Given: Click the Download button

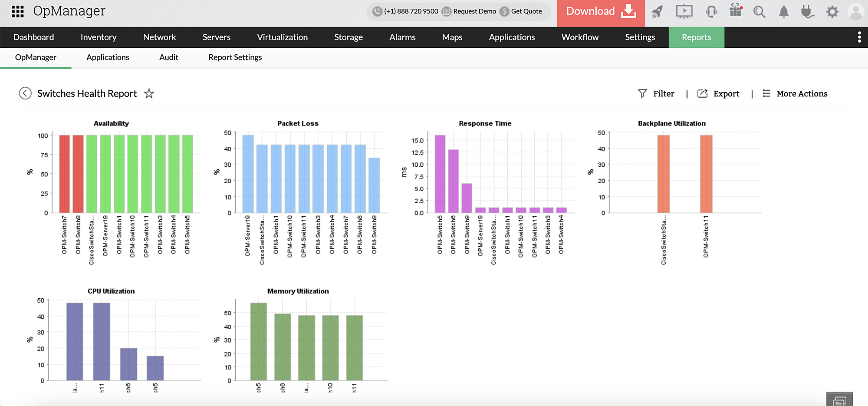Looking at the screenshot, I should [601, 11].
